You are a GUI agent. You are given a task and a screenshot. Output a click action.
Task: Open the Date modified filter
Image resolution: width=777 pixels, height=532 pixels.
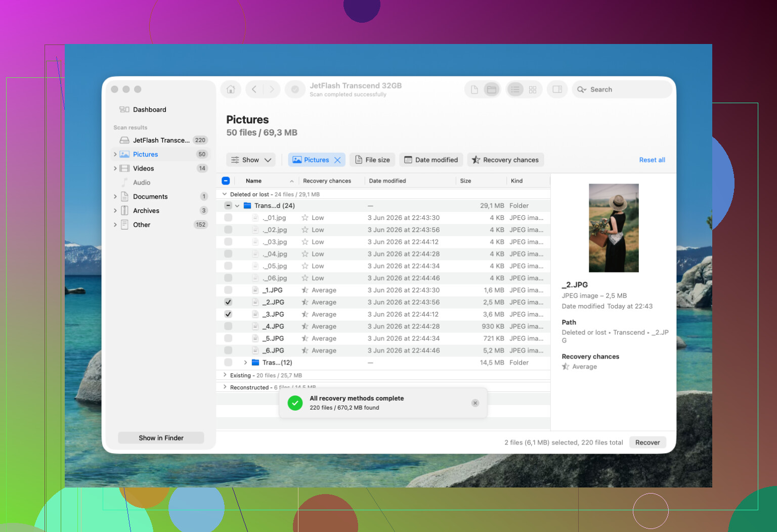click(x=431, y=160)
